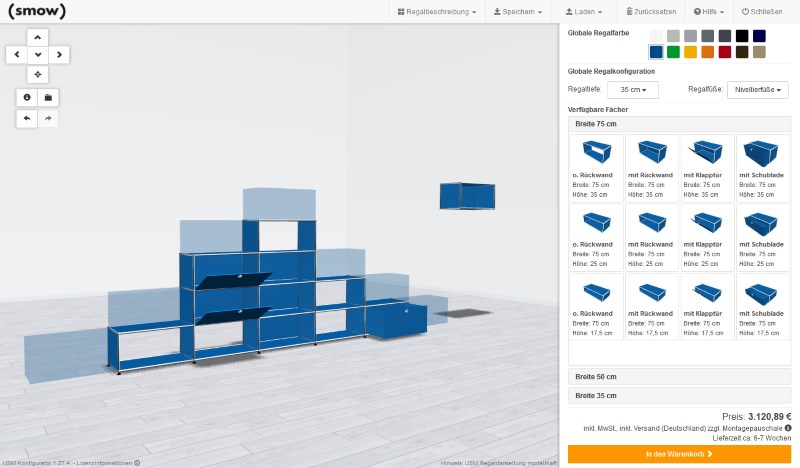Click Zurücksetzen to reset the shelf
Viewport: 800px width, 468px height.
[649, 12]
